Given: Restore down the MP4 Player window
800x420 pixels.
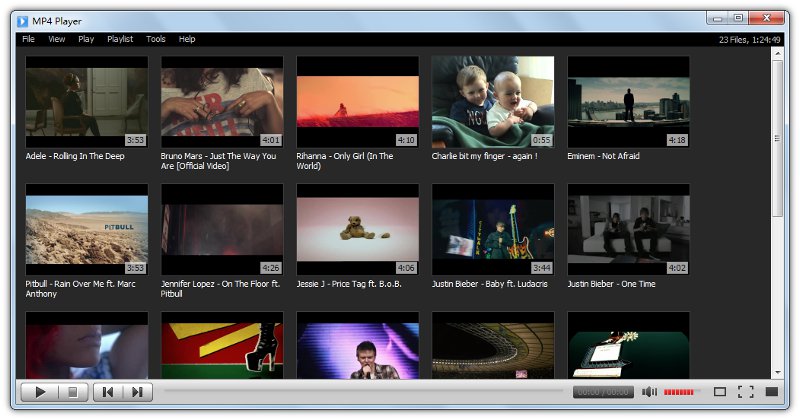Looking at the screenshot, I should click(738, 18).
